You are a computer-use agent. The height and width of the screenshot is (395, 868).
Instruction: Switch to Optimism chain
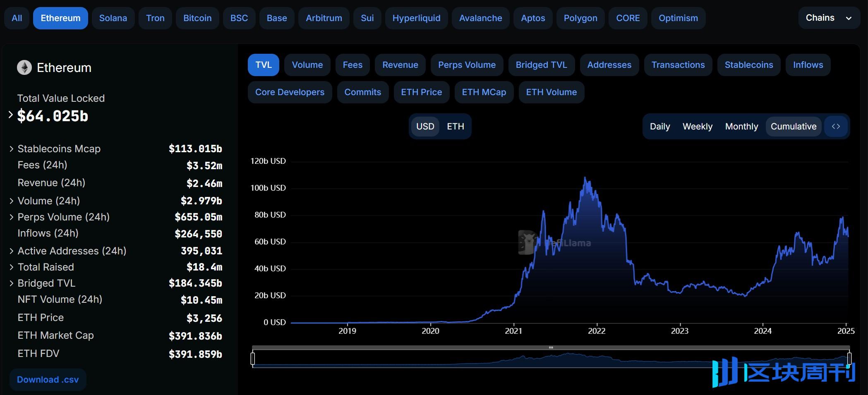click(678, 18)
